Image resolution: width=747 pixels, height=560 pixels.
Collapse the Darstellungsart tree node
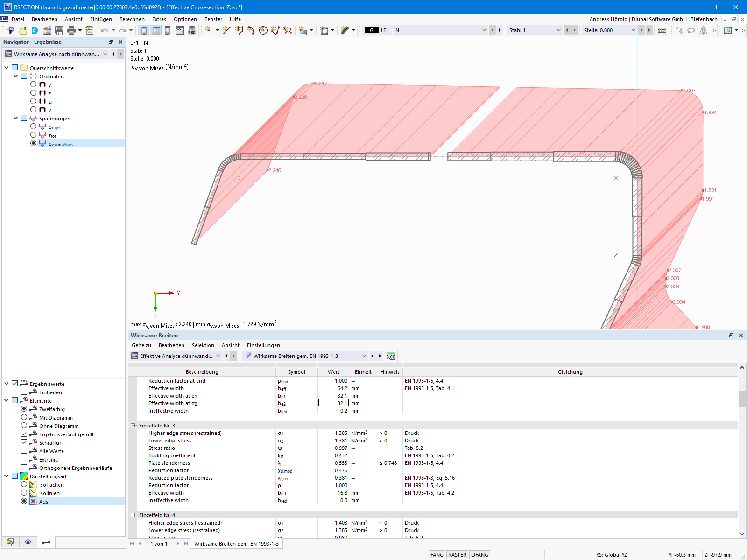click(x=6, y=476)
